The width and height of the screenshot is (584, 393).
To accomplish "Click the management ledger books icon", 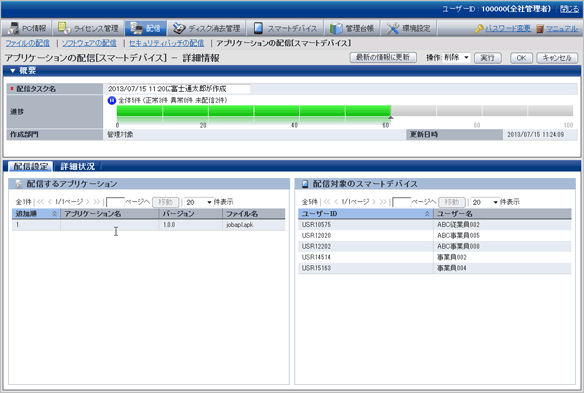I will [336, 28].
